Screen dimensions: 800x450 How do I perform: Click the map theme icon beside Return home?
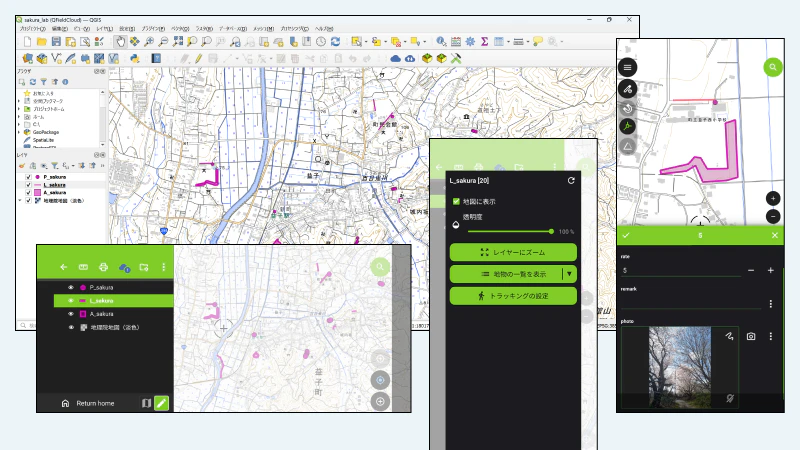coord(146,403)
